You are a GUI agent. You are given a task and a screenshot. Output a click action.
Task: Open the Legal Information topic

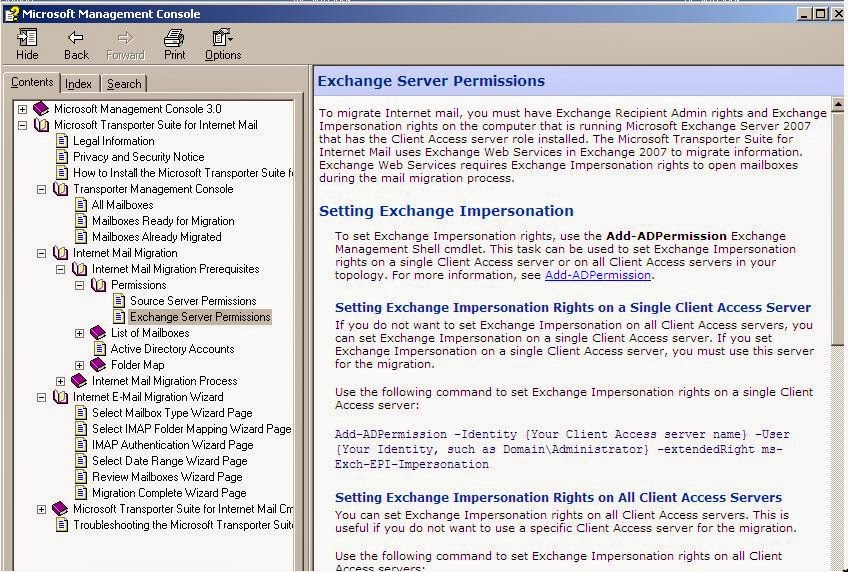[114, 141]
